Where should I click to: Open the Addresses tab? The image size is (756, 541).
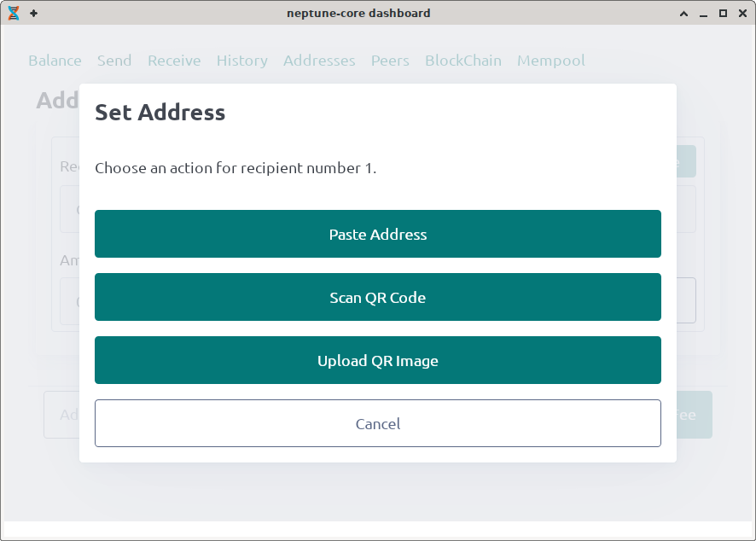pyautogui.click(x=319, y=61)
